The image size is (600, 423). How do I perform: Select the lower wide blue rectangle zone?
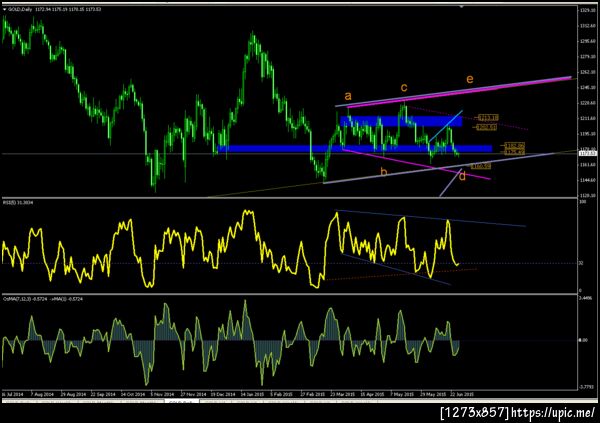click(354, 149)
